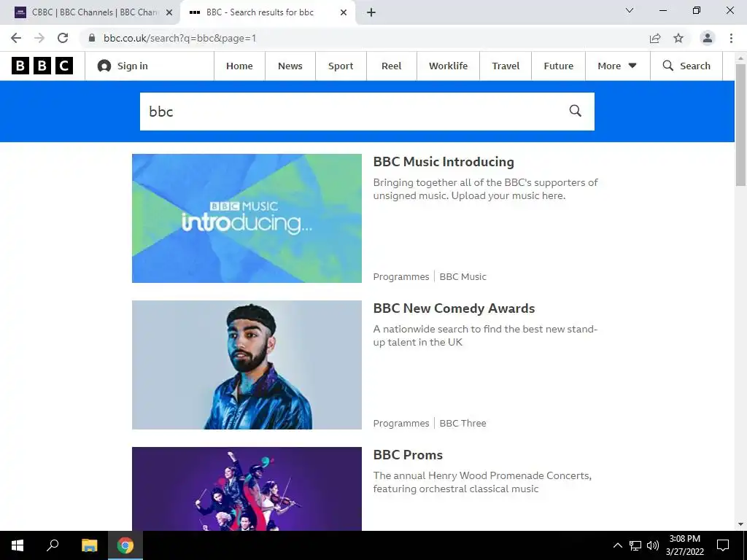Screen dimensions: 747x560
Task: Open the Windows notification center icon
Action: coord(723,545)
